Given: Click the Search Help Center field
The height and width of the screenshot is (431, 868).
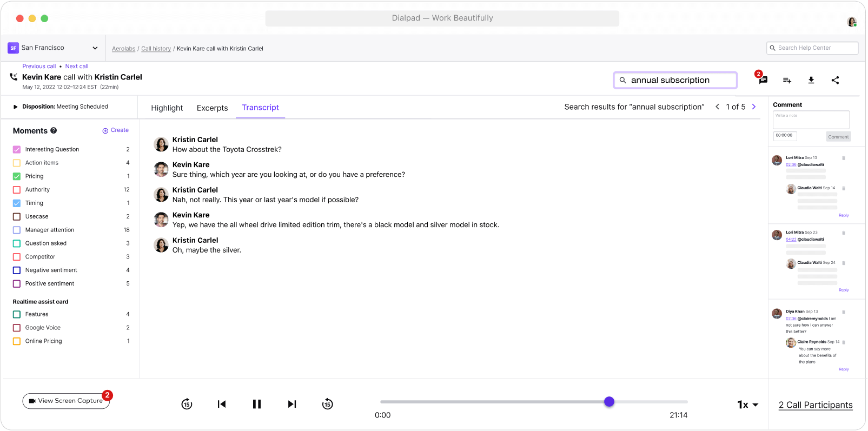Looking at the screenshot, I should (x=812, y=48).
